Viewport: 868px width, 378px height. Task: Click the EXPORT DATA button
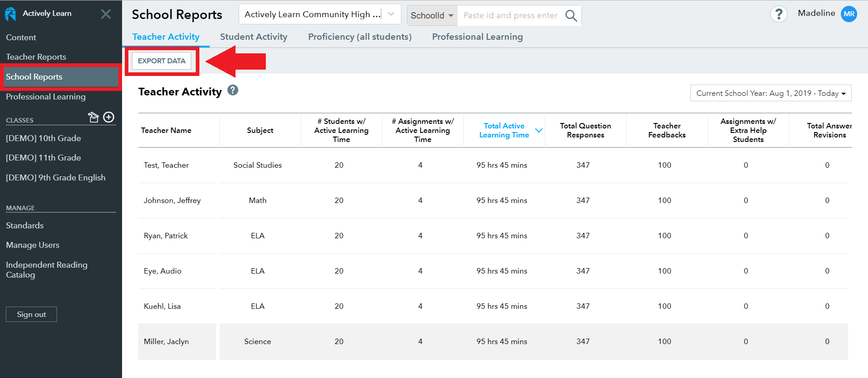[161, 61]
